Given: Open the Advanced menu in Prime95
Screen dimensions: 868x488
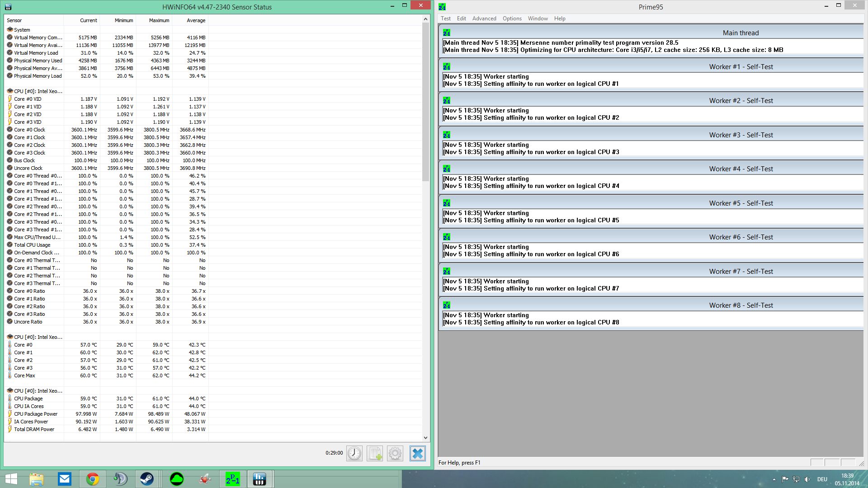Looking at the screenshot, I should point(484,19).
